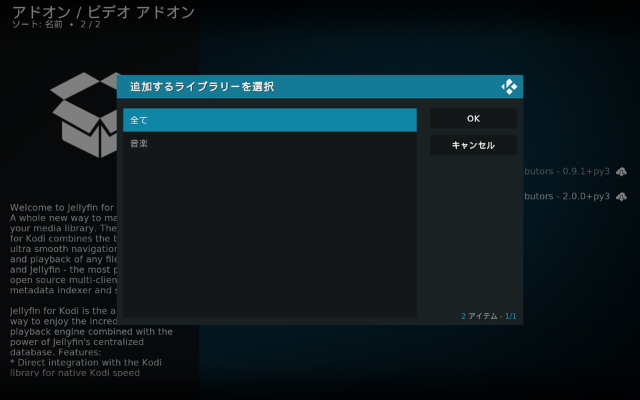Click cloud download icon beside version 0.9.1+py3
The width and height of the screenshot is (640, 400).
point(621,171)
